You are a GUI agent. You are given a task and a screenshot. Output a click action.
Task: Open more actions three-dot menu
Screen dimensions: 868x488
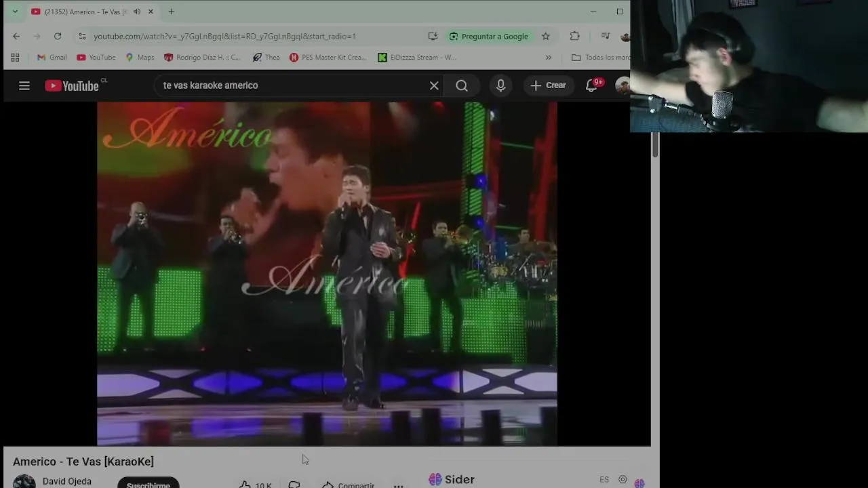(x=399, y=485)
